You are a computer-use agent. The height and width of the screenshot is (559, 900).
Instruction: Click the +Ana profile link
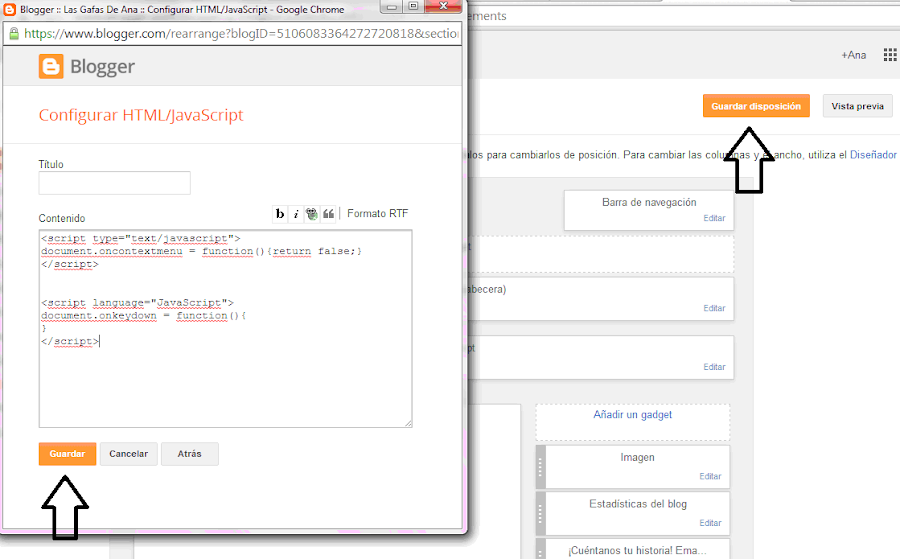click(854, 55)
